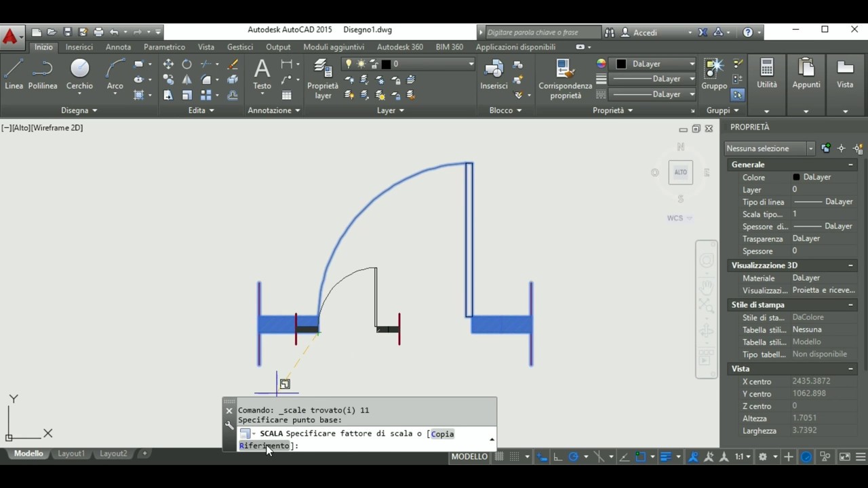
Task: Add a new layout with plus tab
Action: [144, 453]
